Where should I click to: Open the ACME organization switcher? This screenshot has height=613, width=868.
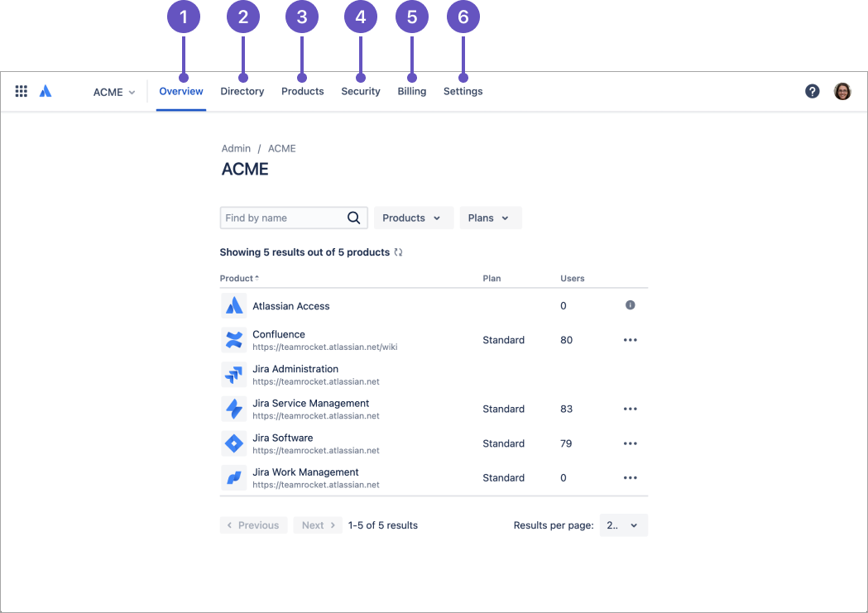113,92
